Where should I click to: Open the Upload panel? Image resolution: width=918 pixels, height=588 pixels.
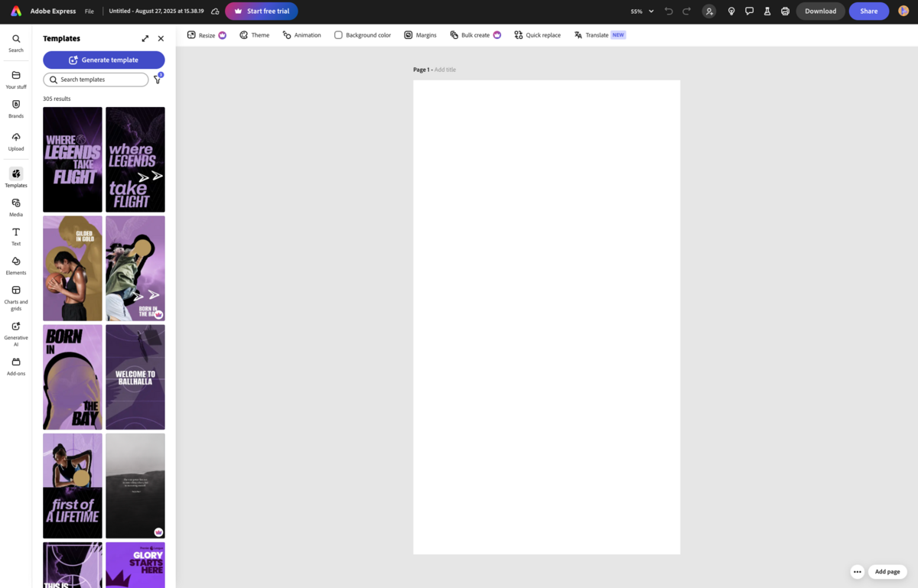[15, 141]
